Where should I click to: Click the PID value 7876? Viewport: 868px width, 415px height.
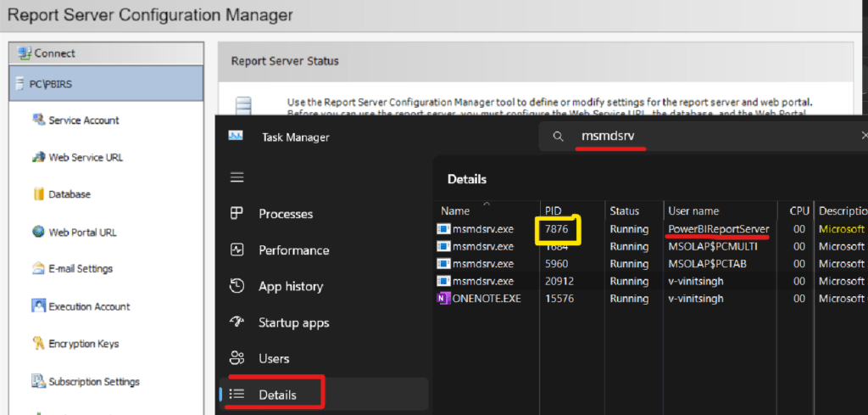pos(556,229)
